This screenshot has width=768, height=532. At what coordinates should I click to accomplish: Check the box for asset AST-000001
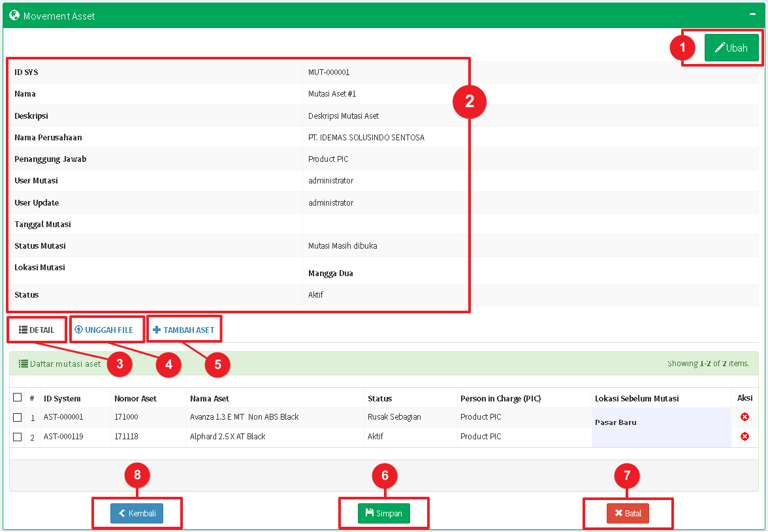point(18,417)
